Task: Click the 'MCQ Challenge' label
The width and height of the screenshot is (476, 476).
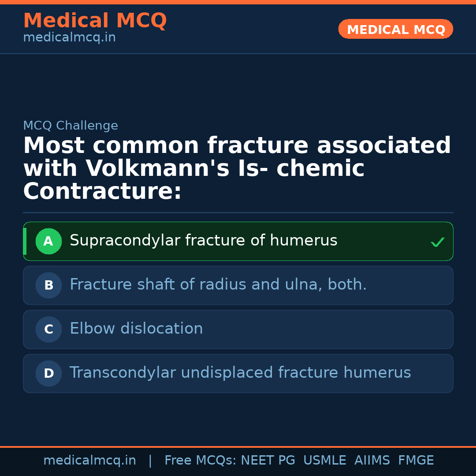Action: [71, 126]
